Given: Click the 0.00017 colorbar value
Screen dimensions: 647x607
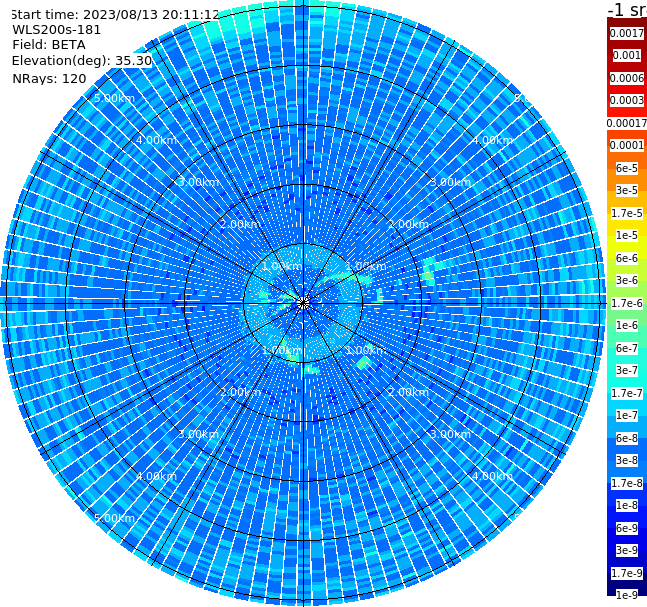Looking at the screenshot, I should click(x=627, y=123).
